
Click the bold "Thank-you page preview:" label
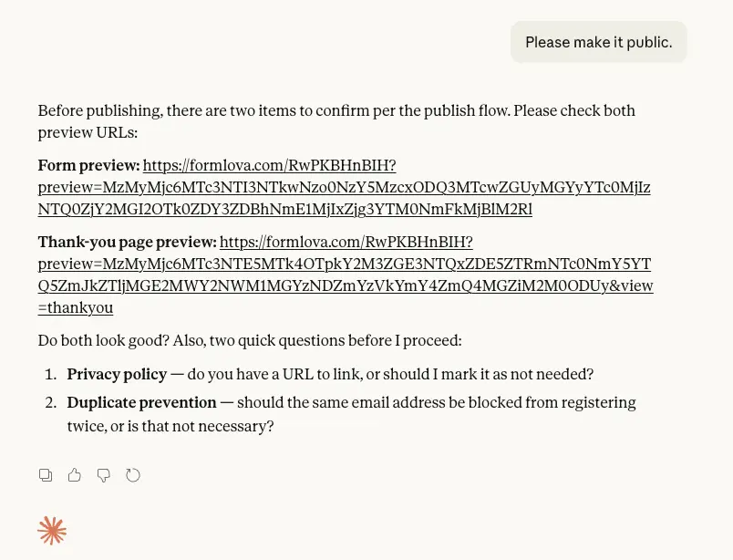pyautogui.click(x=127, y=243)
